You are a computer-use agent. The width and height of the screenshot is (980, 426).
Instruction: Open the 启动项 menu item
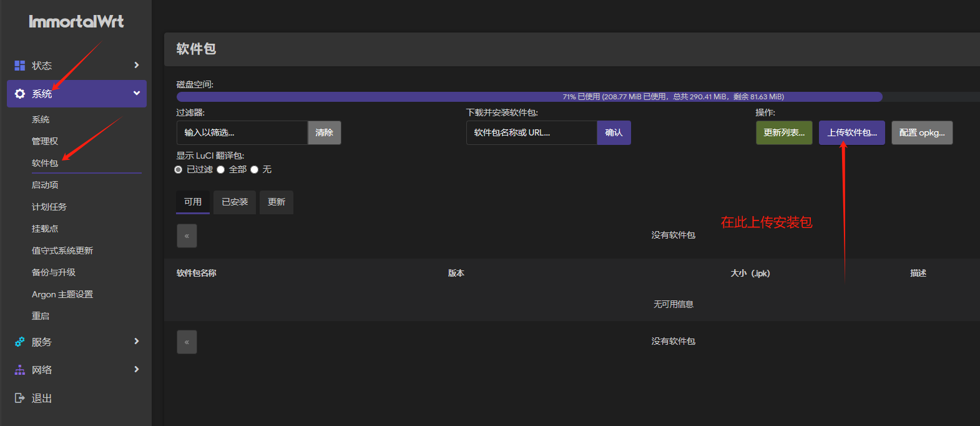[45, 185]
